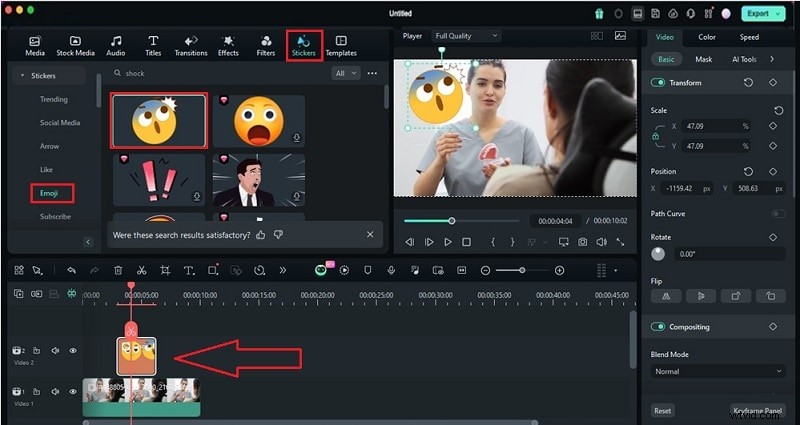Open the Titles tab
The height and width of the screenshot is (425, 800).
tap(153, 46)
